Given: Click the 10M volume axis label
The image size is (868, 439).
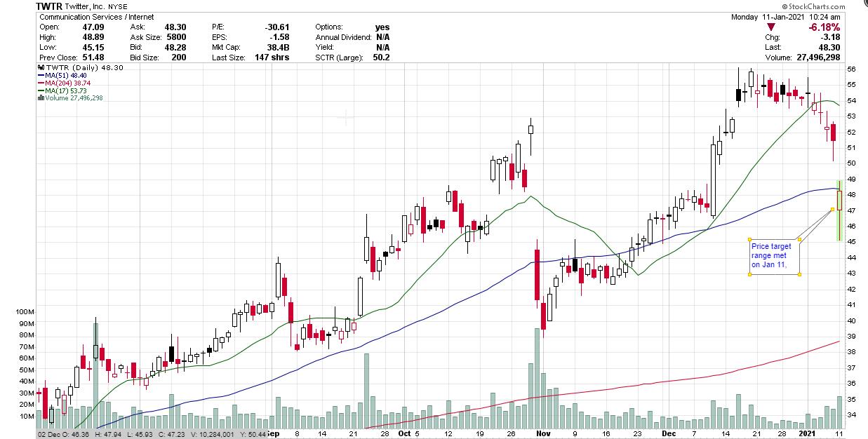Looking at the screenshot, I should click(x=25, y=417).
